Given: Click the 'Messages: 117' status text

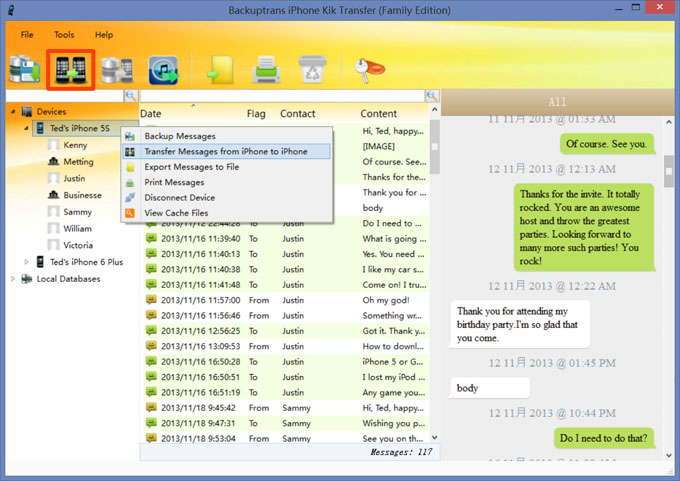Looking at the screenshot, I should click(401, 452).
